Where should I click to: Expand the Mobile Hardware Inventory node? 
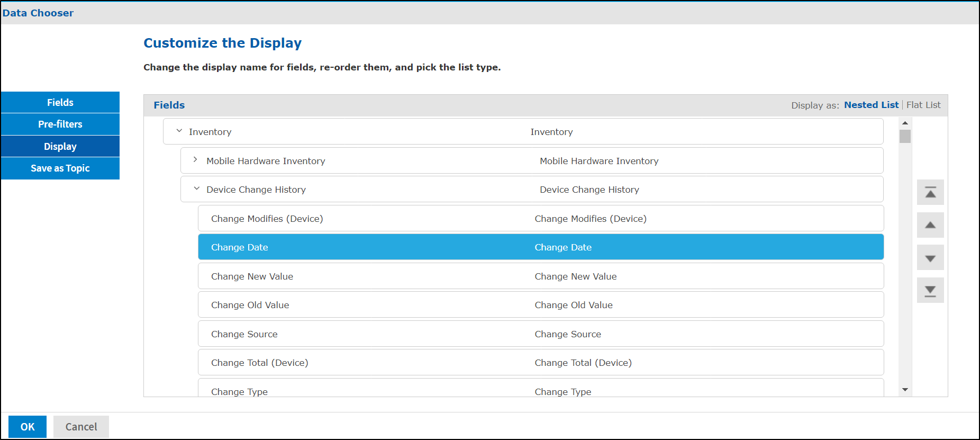pyautogui.click(x=195, y=160)
